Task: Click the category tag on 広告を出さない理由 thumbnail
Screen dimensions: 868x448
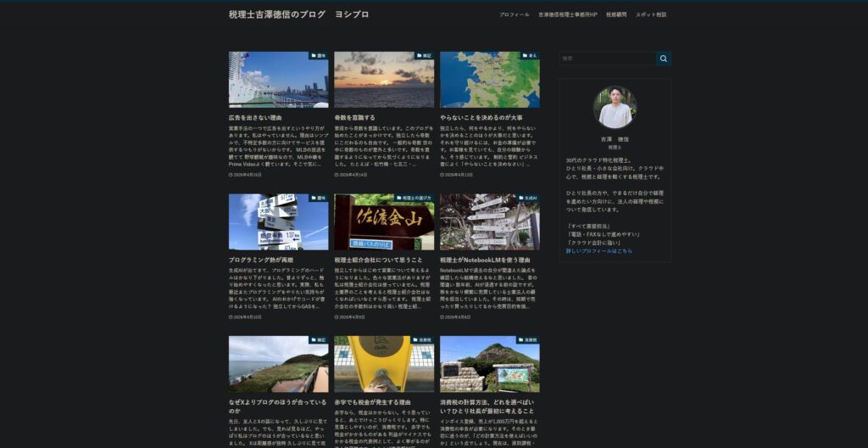Action: [x=318, y=56]
